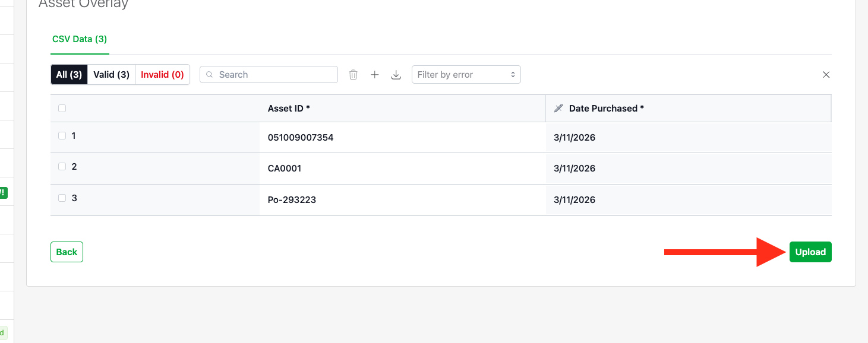Viewport: 868px width, 343px height.
Task: Open the Filter by error dropdown
Action: click(466, 74)
